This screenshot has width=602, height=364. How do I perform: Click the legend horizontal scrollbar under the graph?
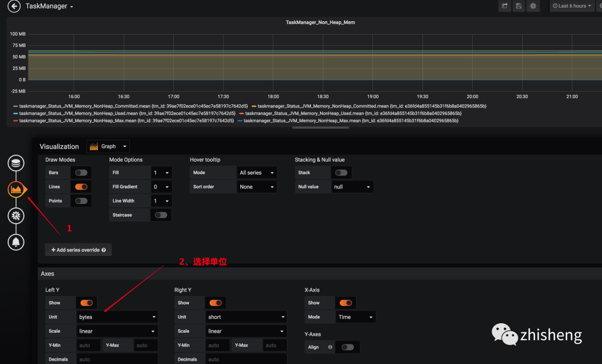321,128
